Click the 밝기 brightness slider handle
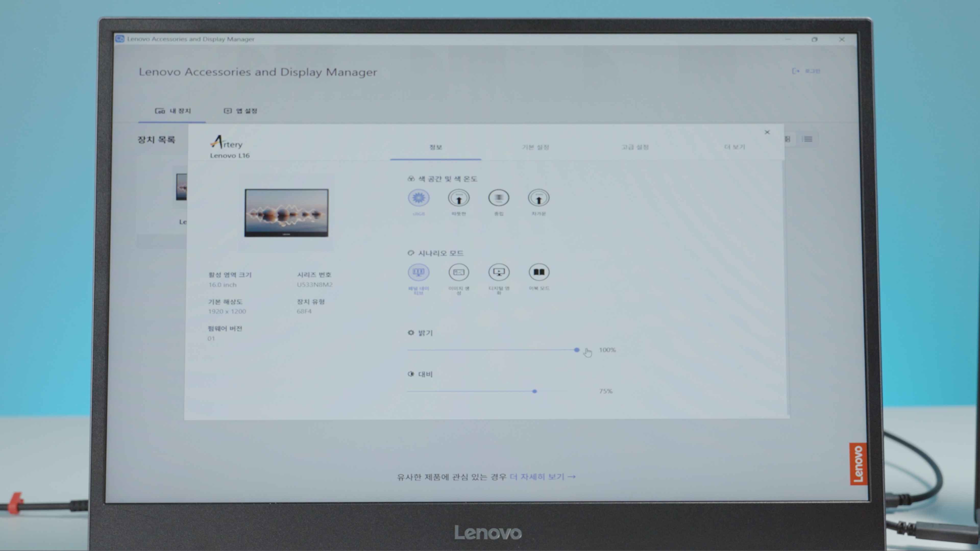Viewport: 980px width, 551px height. tap(577, 350)
